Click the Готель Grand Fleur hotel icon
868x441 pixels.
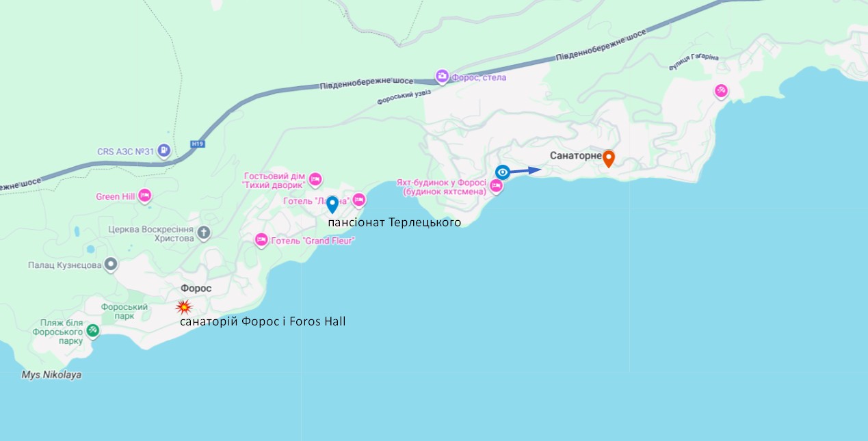pyautogui.click(x=261, y=240)
